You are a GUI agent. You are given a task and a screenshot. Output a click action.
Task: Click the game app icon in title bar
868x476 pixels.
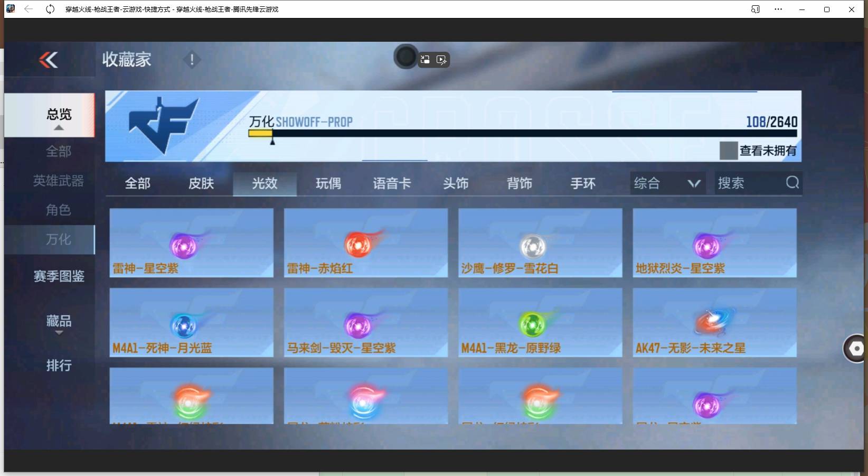click(10, 8)
